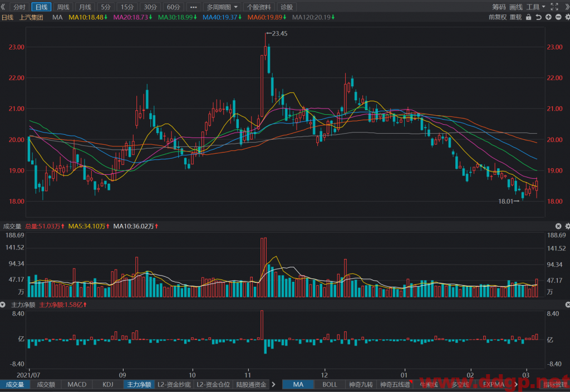Select the 5分 period
Viewport: 570px width, 392px height.
(x=106, y=7)
